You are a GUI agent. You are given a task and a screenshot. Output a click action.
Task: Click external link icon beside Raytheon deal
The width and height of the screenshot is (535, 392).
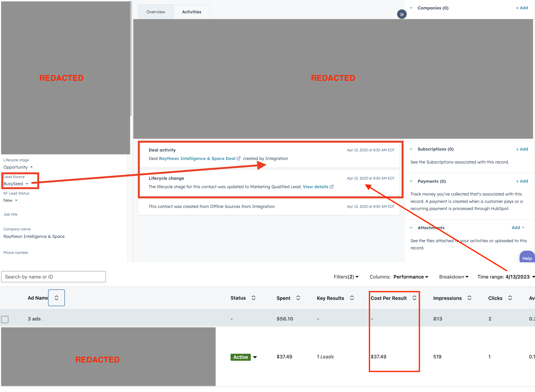(x=239, y=158)
